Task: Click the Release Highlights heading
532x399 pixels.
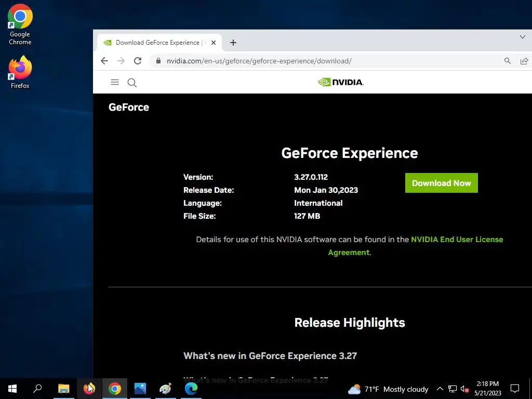Action: point(350,323)
